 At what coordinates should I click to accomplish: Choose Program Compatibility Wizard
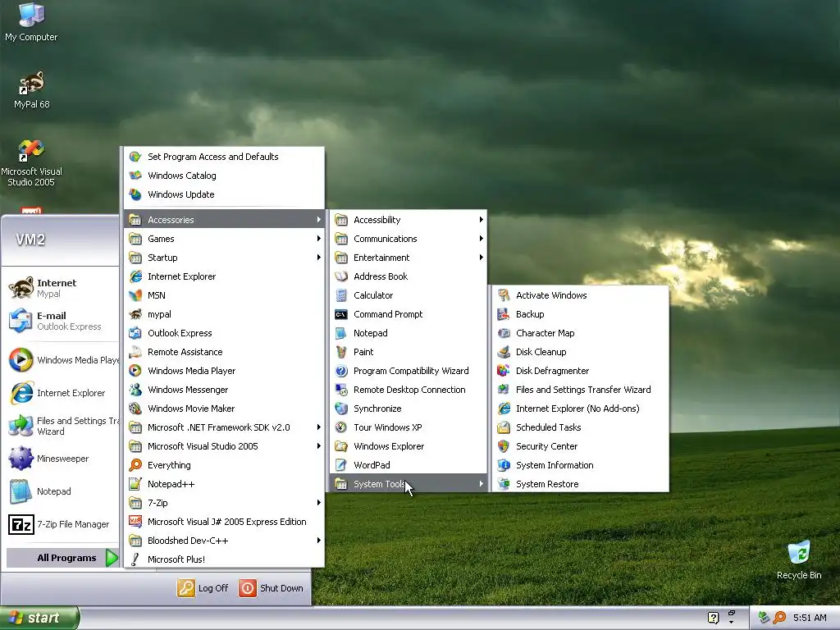tap(409, 371)
